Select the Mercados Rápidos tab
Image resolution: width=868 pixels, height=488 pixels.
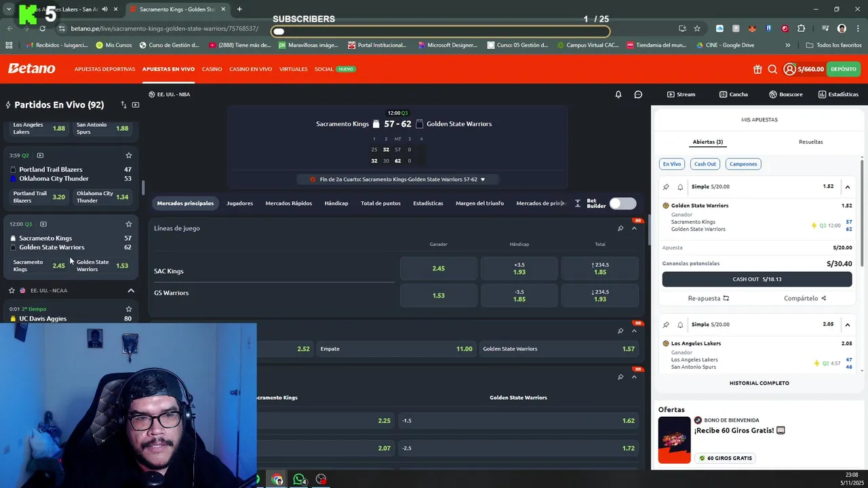tap(289, 203)
